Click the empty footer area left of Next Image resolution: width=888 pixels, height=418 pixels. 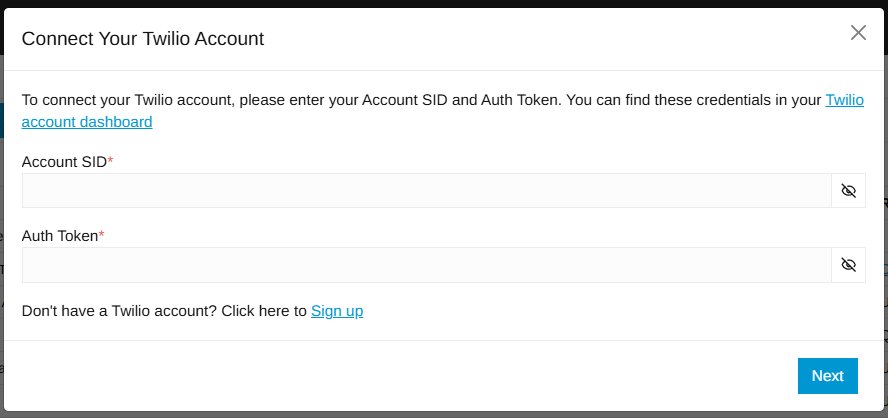tap(396, 376)
